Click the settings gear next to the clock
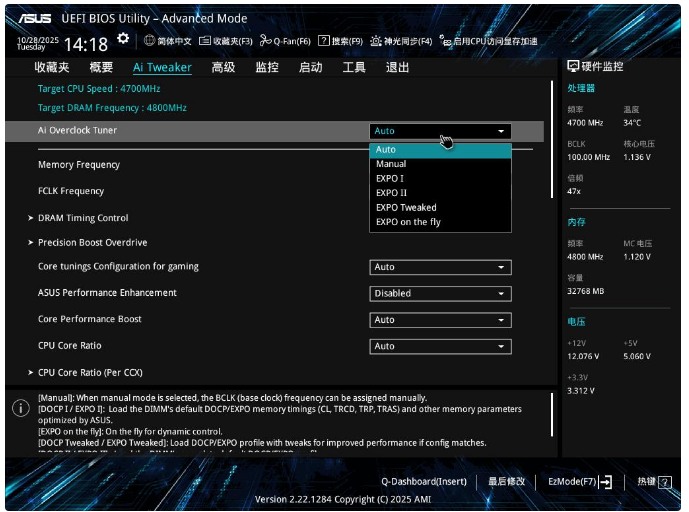This screenshot has width=689, height=512. pyautogui.click(x=123, y=38)
